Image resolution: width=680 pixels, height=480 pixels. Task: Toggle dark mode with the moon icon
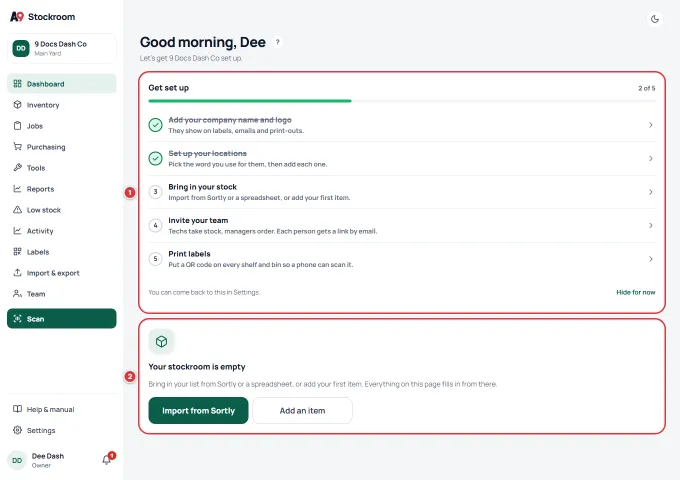point(655,19)
